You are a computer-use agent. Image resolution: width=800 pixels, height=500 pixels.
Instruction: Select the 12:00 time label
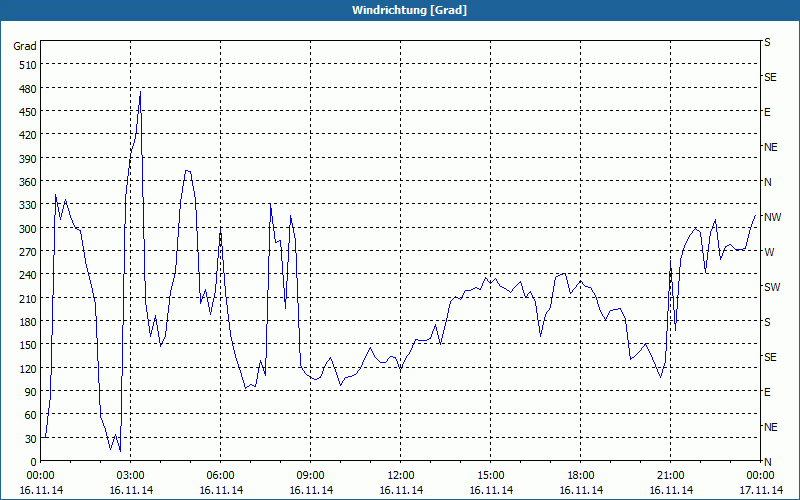[401, 476]
